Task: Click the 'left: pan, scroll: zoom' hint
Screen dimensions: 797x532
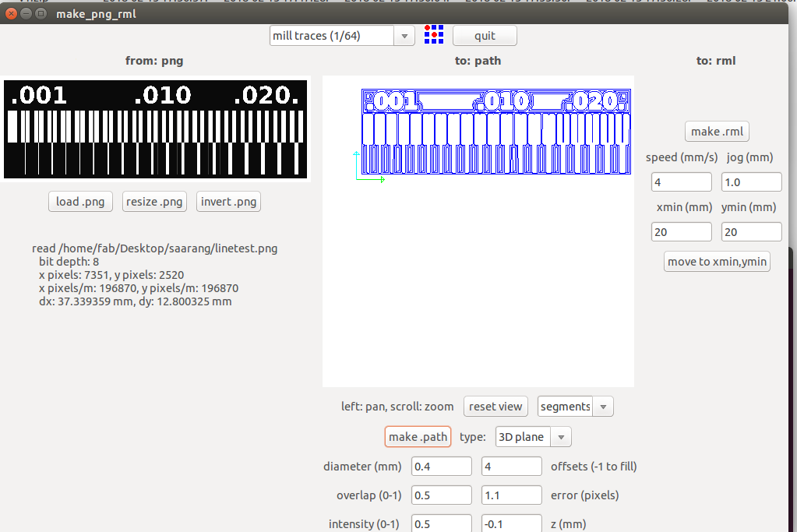Action: tap(397, 407)
